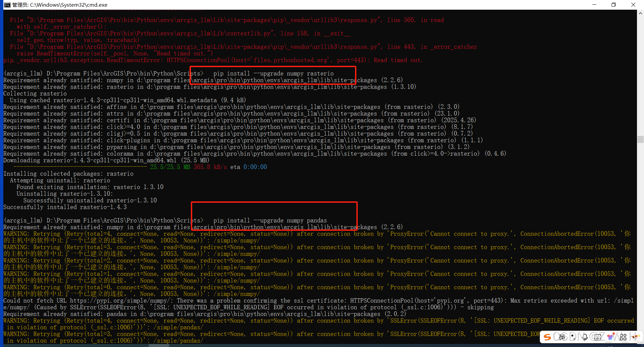The image size is (644, 347).
Task: Click the 'raise ReadTimeoutError' traceback line
Action: tap(115, 53)
